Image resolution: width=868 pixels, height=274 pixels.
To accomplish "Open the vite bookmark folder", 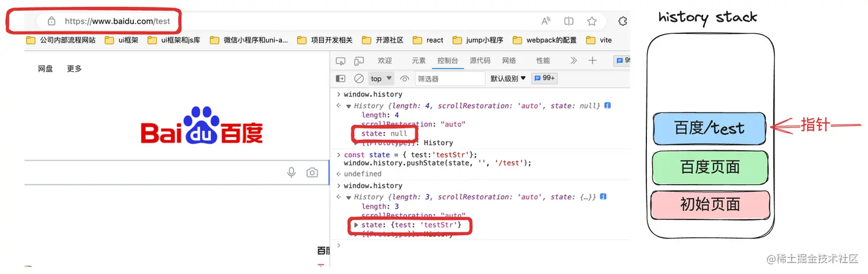I will [599, 40].
